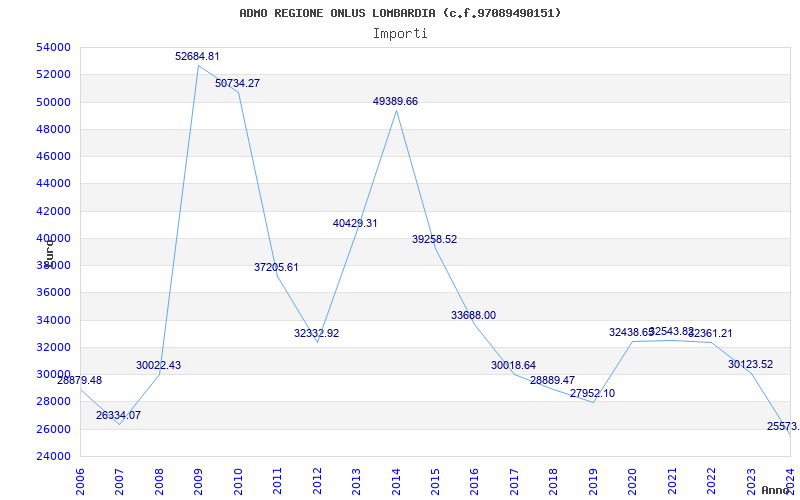Select the 27952.10 data label

click(x=592, y=393)
